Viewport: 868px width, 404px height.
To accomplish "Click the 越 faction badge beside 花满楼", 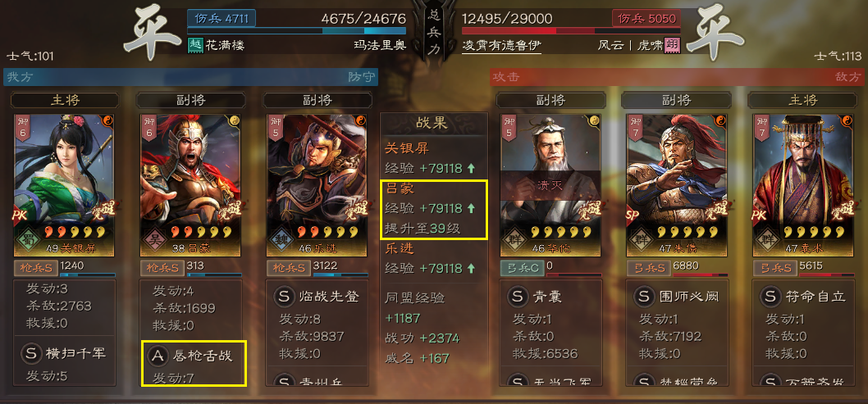I will pos(196,45).
